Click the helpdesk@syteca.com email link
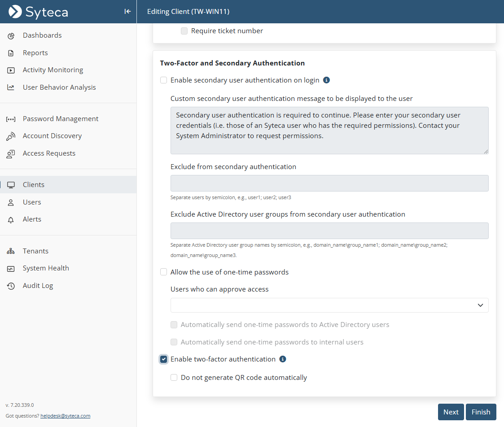 click(x=65, y=416)
